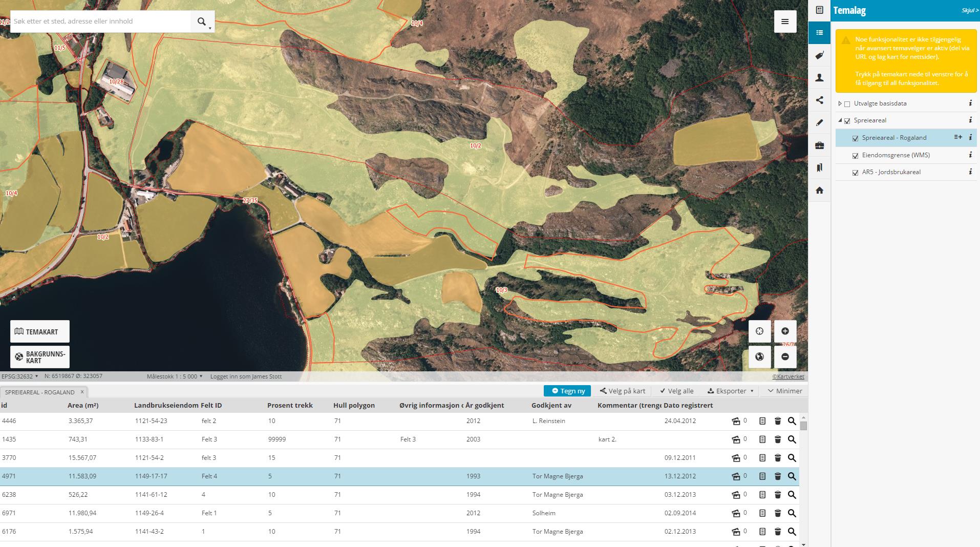980x547 pixels.
Task: Zoom to feature 4971 with magnifier icon
Action: click(792, 476)
